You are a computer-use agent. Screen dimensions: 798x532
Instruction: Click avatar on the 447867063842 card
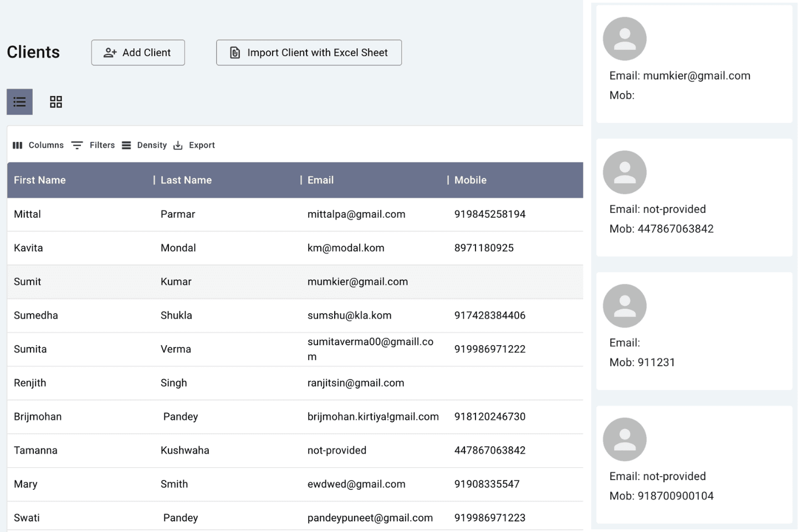pos(625,172)
